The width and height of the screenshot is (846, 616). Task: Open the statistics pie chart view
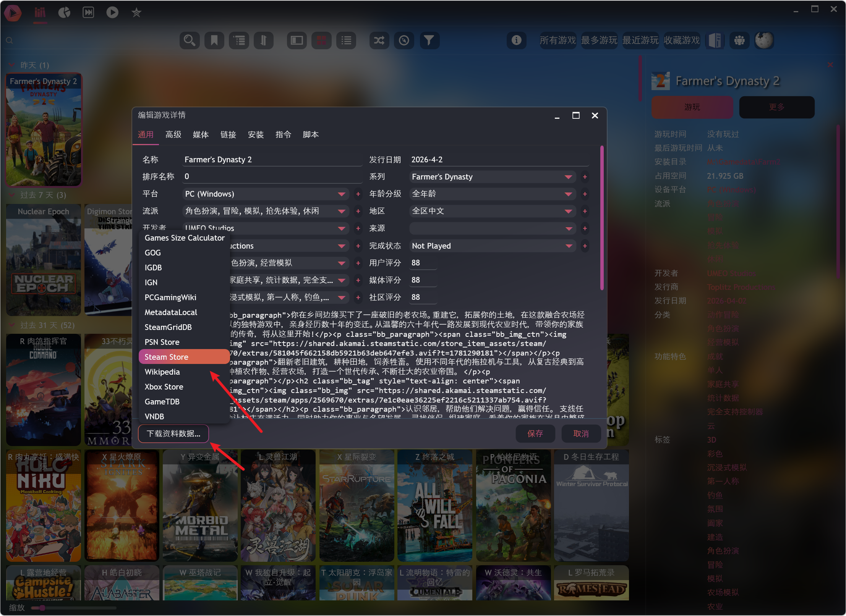tap(64, 13)
